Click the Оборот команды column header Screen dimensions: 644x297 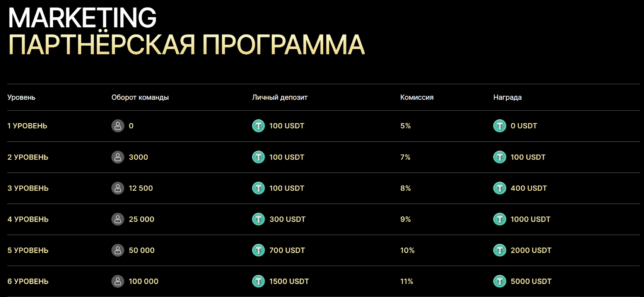tap(140, 97)
